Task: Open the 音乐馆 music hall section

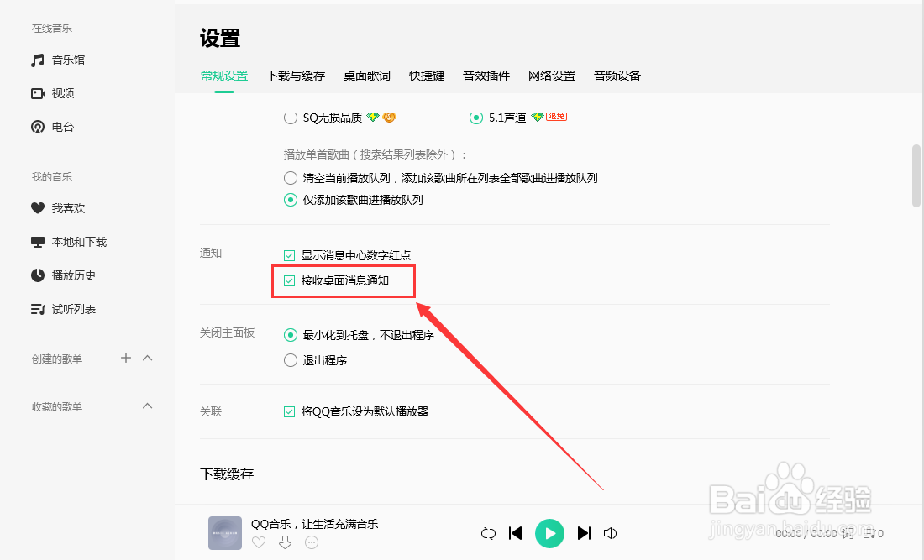Action: tap(60, 59)
